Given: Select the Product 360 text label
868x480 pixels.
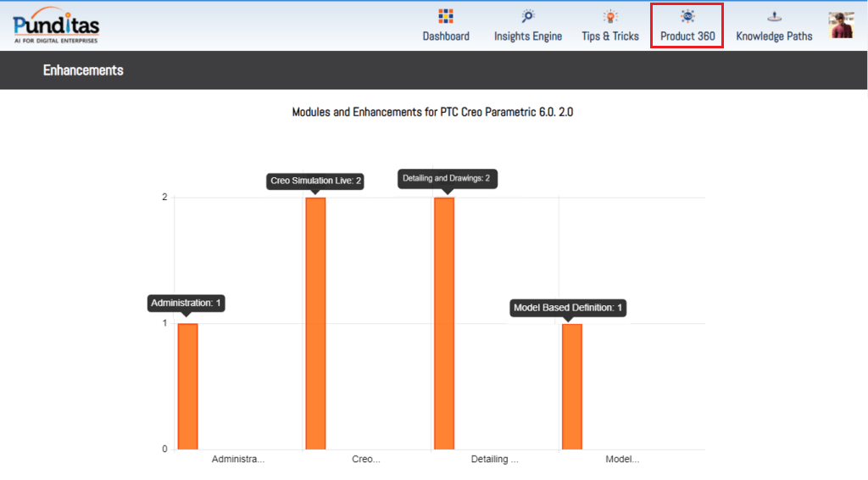Looking at the screenshot, I should coord(687,36).
